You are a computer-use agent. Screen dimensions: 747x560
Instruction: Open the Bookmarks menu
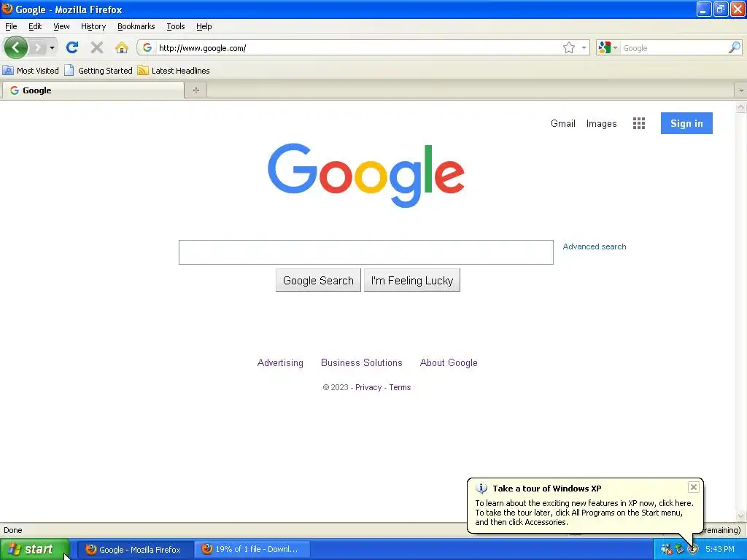pyautogui.click(x=136, y=26)
